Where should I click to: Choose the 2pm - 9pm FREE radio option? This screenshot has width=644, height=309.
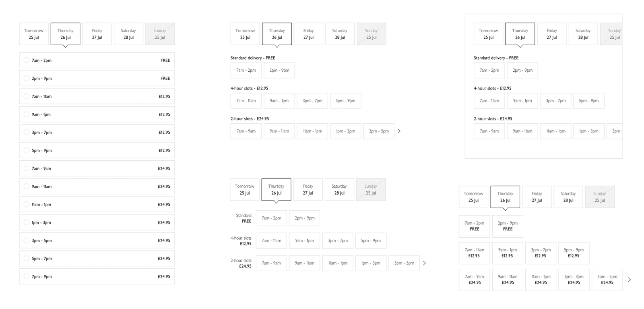[27, 78]
